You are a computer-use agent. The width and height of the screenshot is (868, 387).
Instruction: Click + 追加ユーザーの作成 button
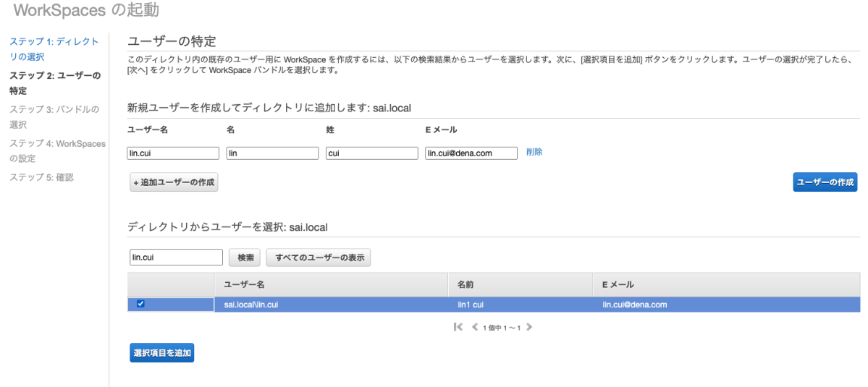[x=174, y=182]
